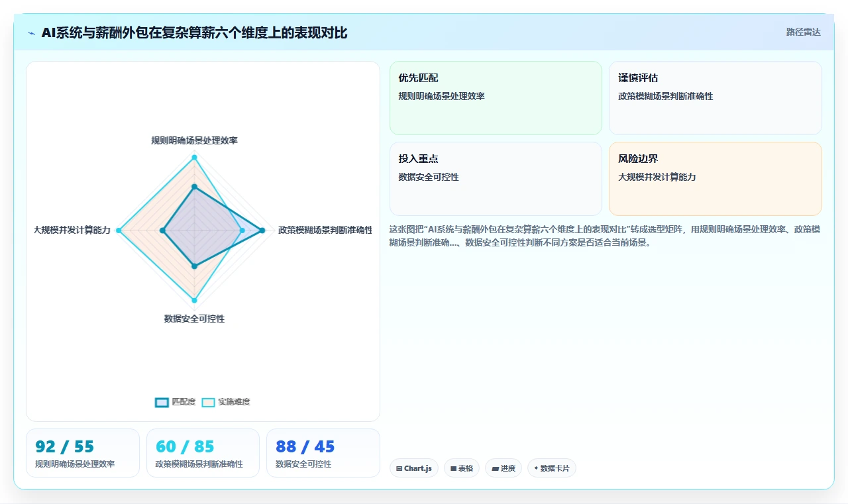Click the 数据安全可控性 radar axis label
Viewport: 848px width, 504px height.
[194, 319]
